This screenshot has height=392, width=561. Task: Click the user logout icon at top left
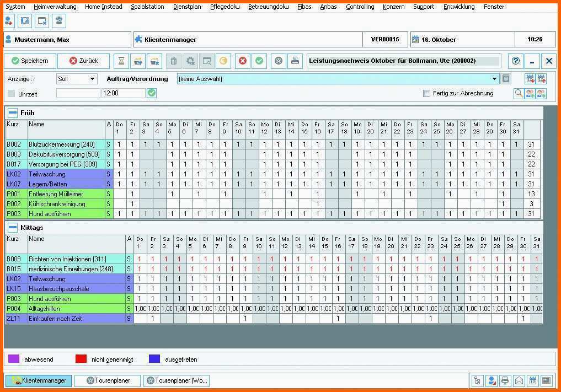tap(9, 21)
